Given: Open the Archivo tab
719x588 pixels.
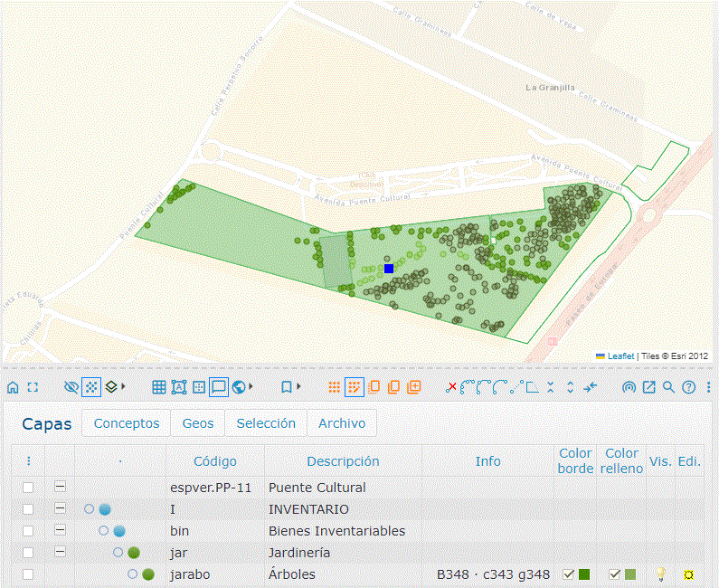Looking at the screenshot, I should point(342,423).
